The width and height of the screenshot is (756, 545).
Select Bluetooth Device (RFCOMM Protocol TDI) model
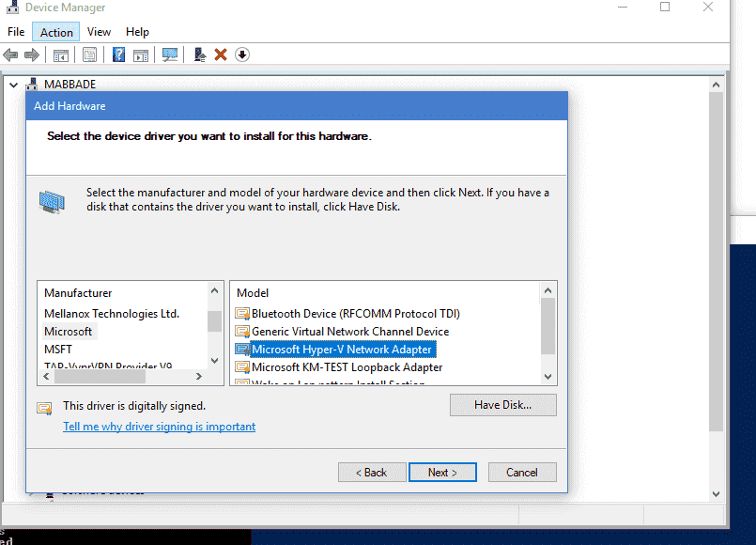[x=356, y=314]
